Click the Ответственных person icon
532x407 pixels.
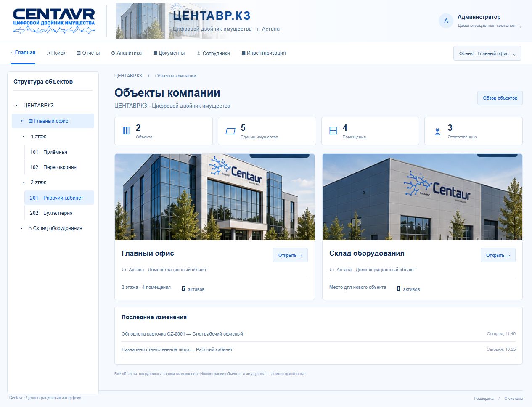(x=437, y=131)
